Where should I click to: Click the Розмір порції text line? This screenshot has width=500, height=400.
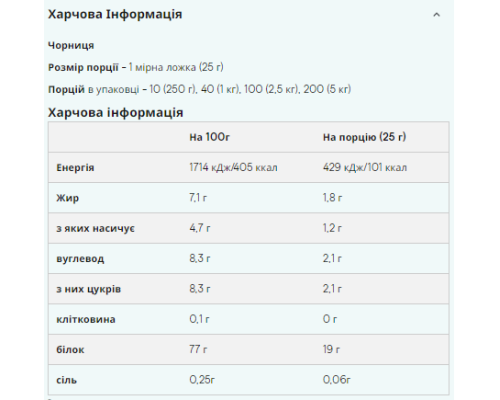(x=136, y=67)
